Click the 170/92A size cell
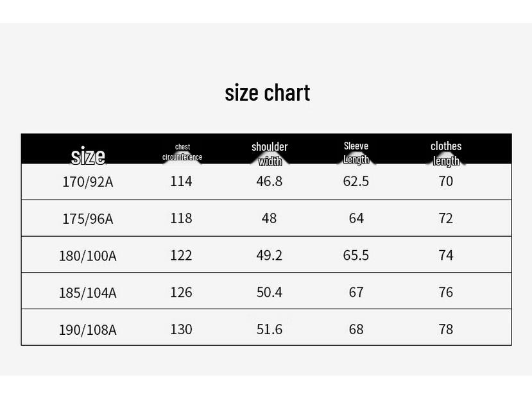Image resolution: width=532 pixels, height=399 pixels. pos(88,182)
